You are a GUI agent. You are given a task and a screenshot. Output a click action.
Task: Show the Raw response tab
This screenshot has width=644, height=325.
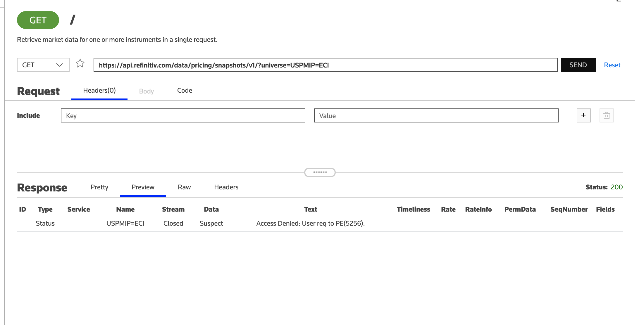(x=184, y=187)
